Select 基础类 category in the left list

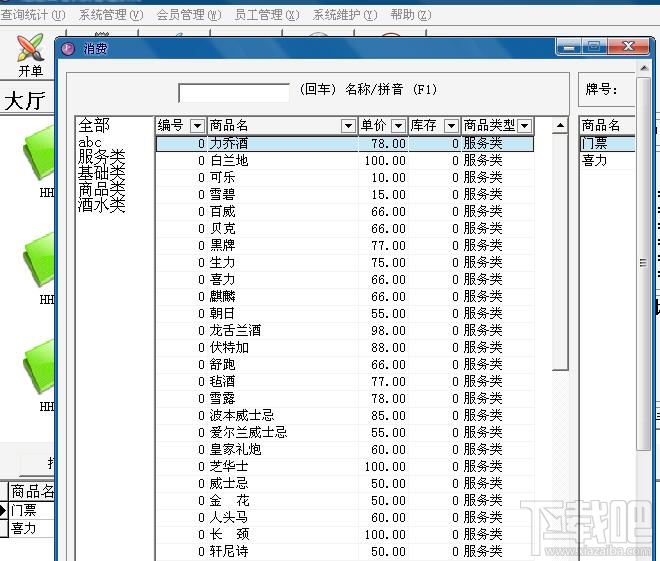101,173
